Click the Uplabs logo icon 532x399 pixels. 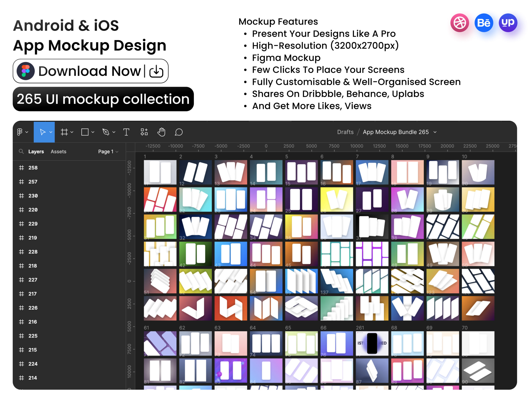click(508, 23)
